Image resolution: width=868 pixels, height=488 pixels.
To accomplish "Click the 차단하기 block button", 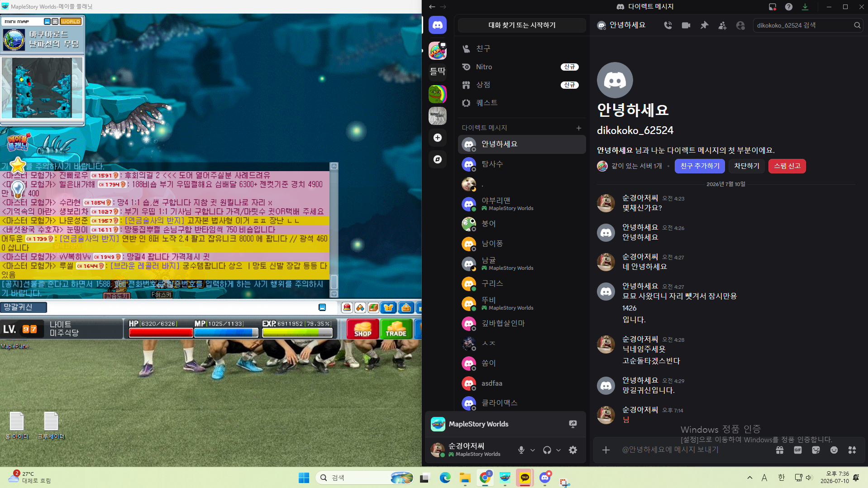I will click(x=747, y=166).
